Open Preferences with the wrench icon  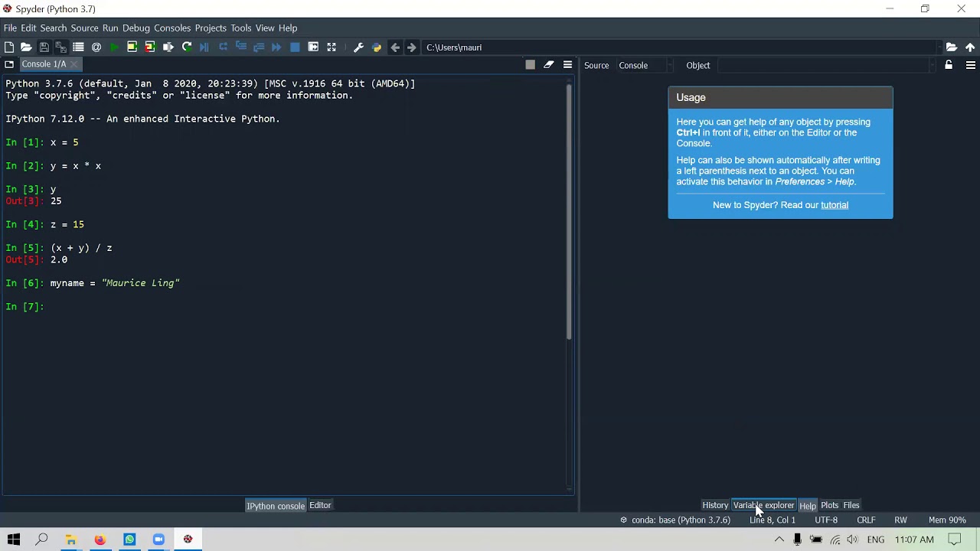pos(358,47)
